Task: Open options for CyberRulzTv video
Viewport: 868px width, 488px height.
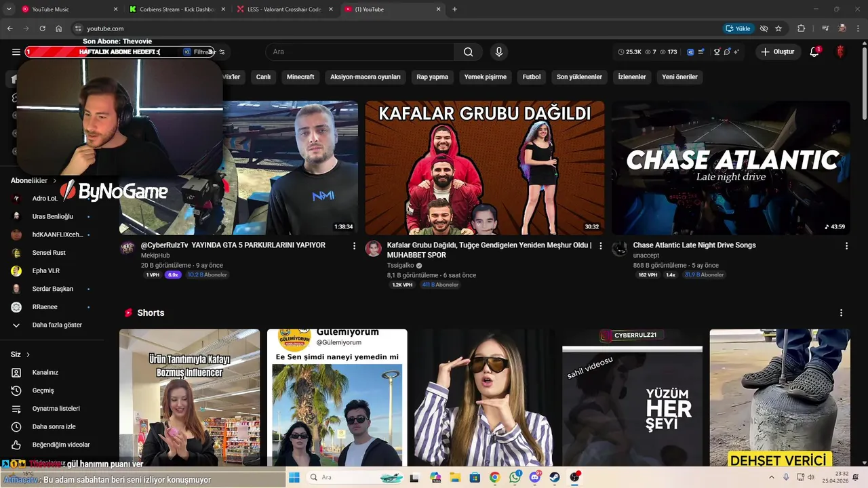Action: click(354, 246)
